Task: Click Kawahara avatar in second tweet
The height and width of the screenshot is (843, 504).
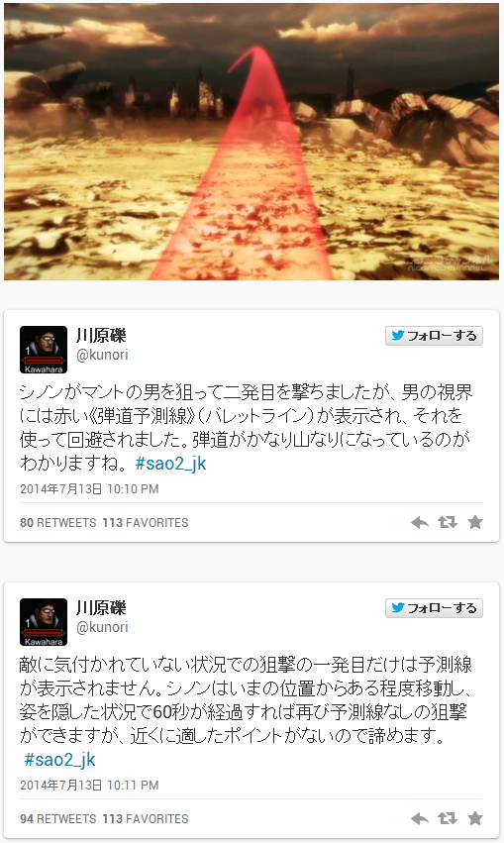Action: tap(44, 622)
